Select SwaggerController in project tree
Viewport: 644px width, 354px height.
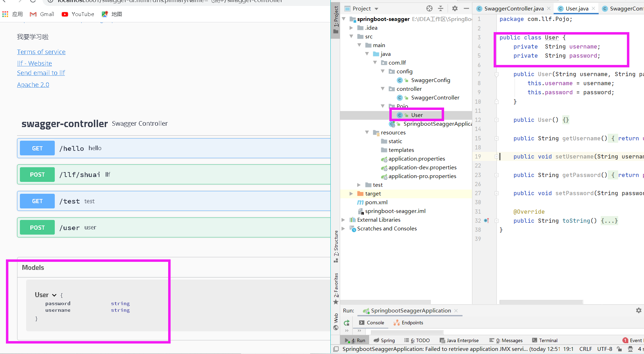pos(435,97)
